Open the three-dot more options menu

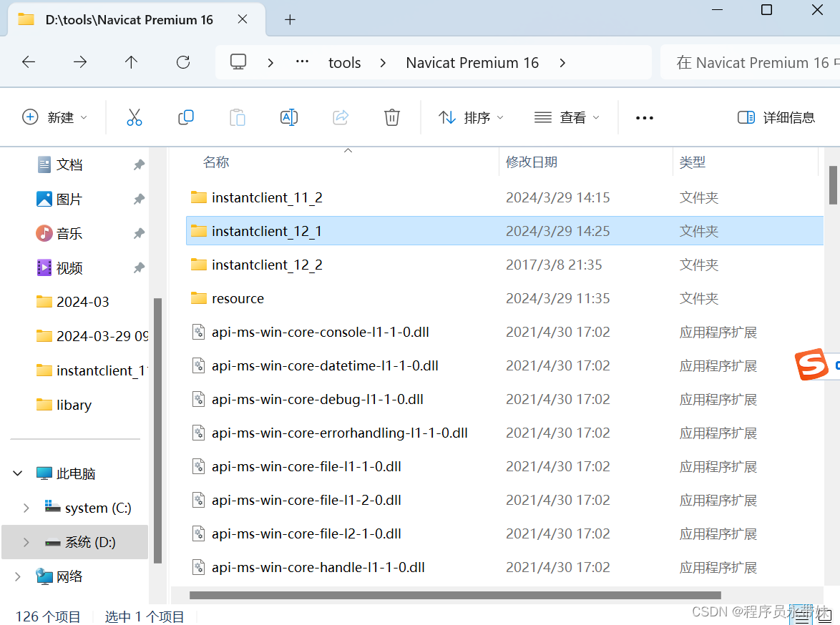pyautogui.click(x=644, y=117)
